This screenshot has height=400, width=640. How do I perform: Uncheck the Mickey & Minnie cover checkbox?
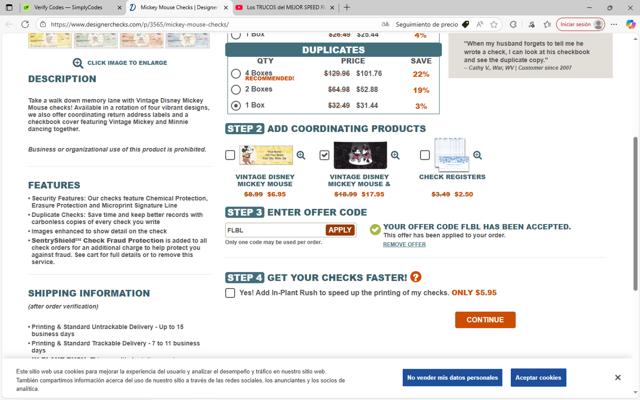(324, 155)
